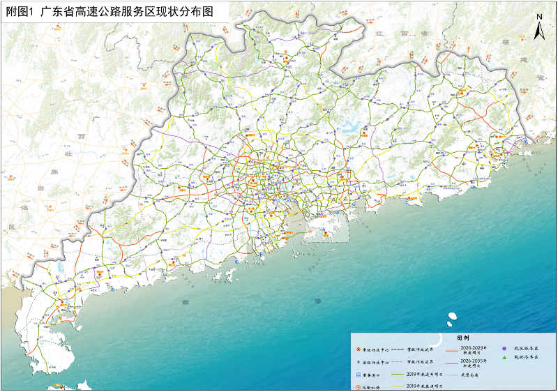Click the 现状停车区 legend text label

click(x=527, y=358)
